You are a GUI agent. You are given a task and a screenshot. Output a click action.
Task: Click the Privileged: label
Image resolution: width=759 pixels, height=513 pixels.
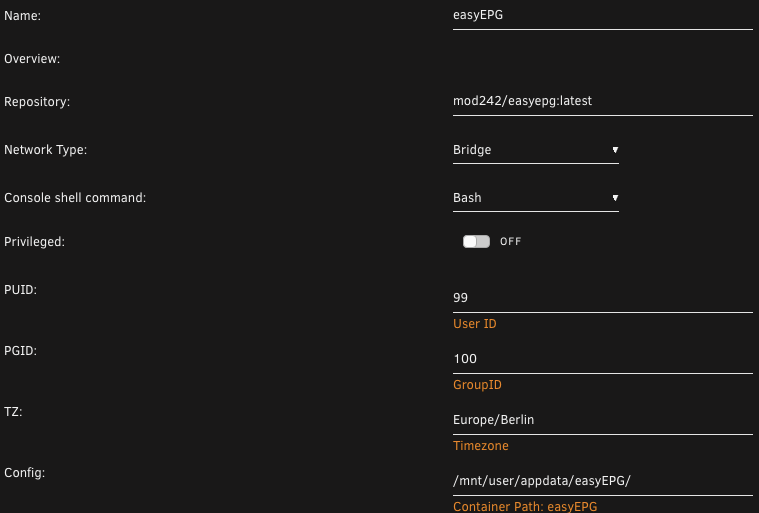[x=34, y=242]
